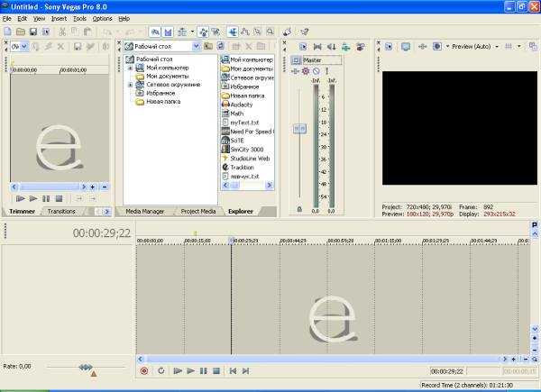Switch to the Project Media tab
This screenshot has height=392, width=541.
pos(198,212)
